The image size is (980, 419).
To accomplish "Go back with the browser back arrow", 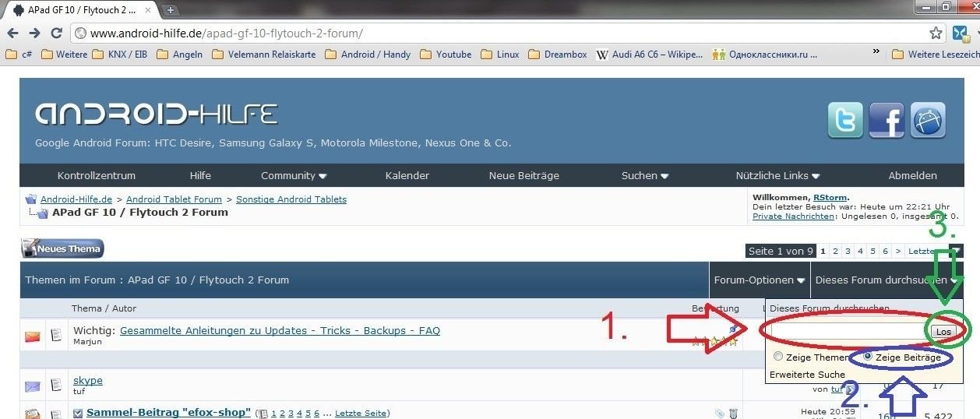I will pyautogui.click(x=13, y=33).
